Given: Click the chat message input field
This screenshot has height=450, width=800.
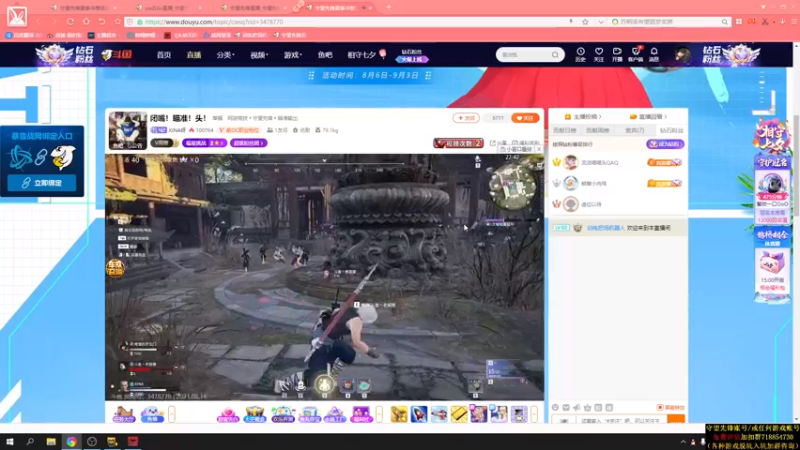Looking at the screenshot, I should click(x=623, y=420).
